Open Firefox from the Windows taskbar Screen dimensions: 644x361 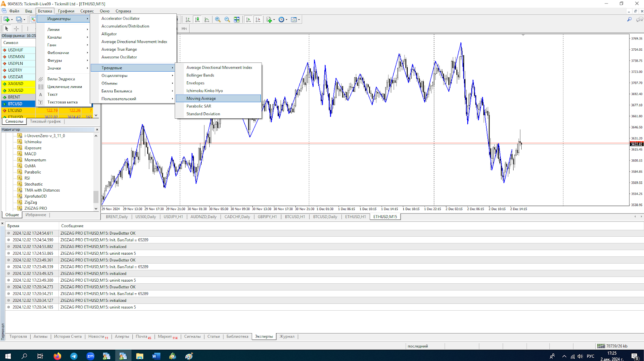(57, 356)
